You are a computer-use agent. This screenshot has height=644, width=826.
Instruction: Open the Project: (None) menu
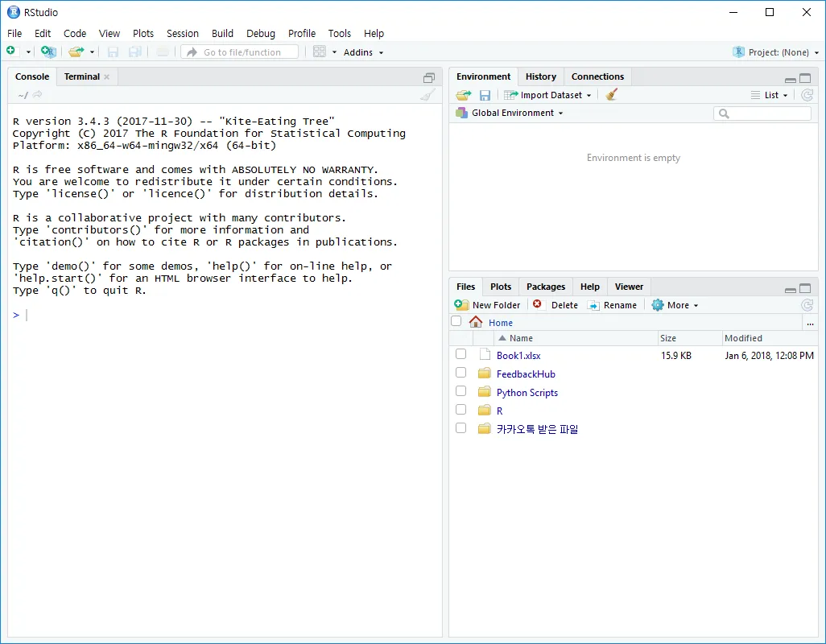(x=775, y=52)
